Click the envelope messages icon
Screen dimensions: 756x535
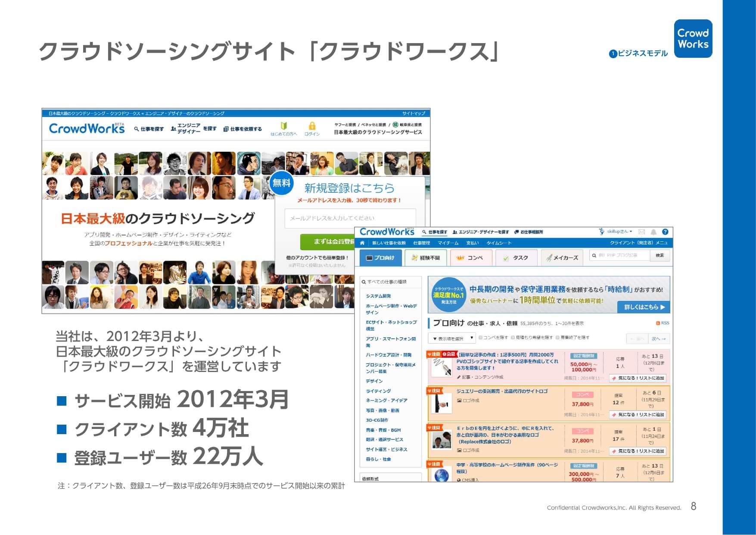[x=641, y=232]
